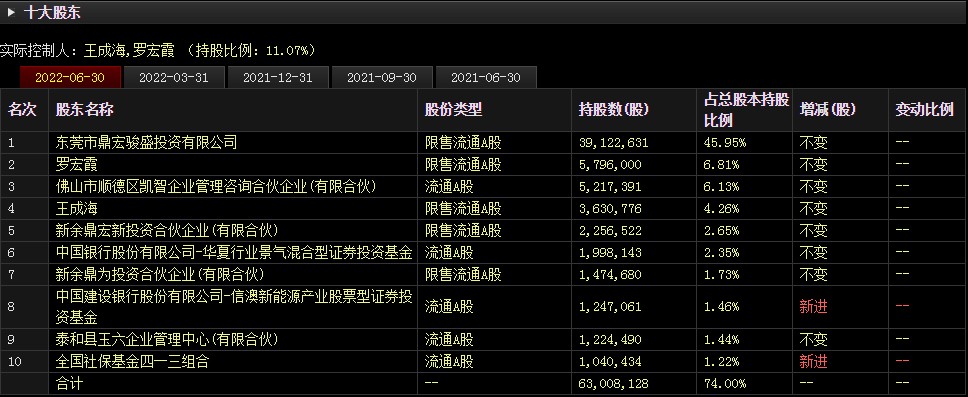
Task: Click rank number 10 cell
Action: point(15,361)
